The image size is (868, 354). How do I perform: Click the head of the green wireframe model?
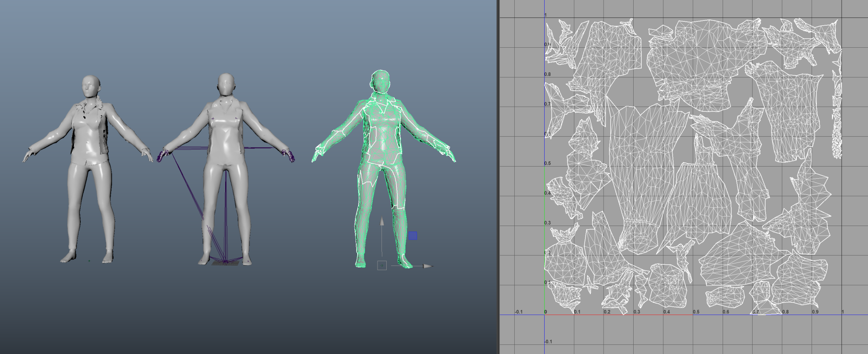point(380,82)
